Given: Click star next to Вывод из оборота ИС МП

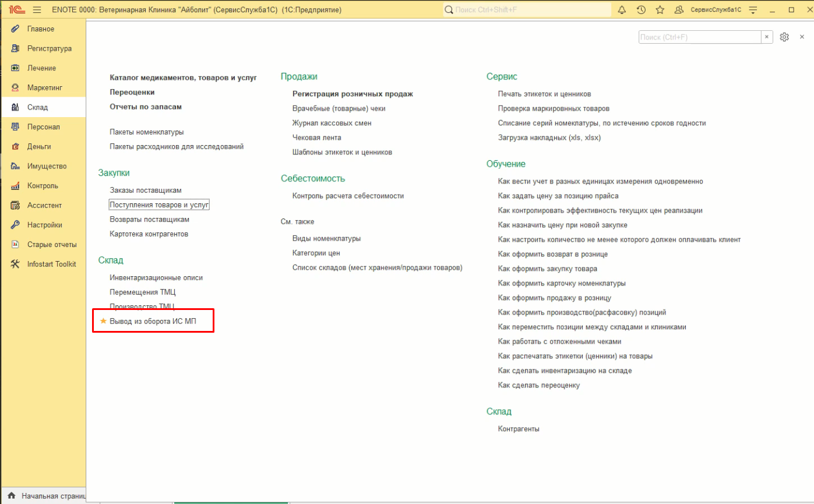Looking at the screenshot, I should 104,321.
